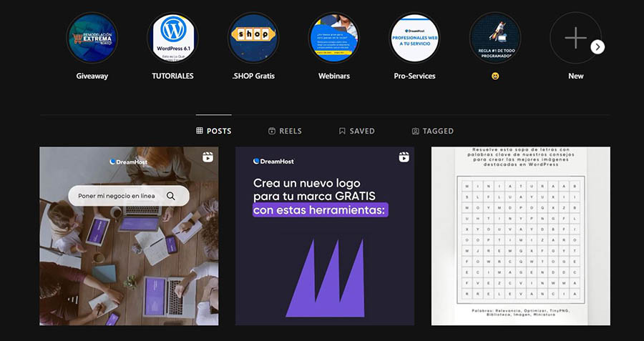Click reel icon on the logo post
644x341 pixels.
pos(404,157)
